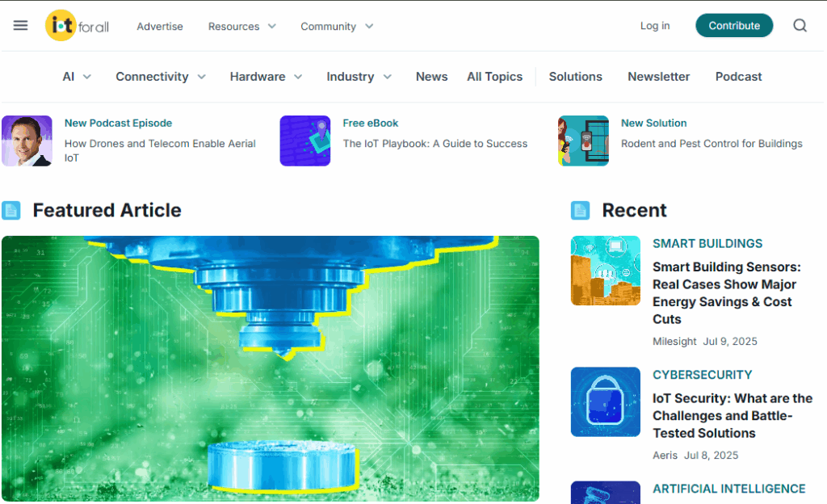Expand the Resources dropdown
The height and width of the screenshot is (504, 827).
[x=242, y=27]
